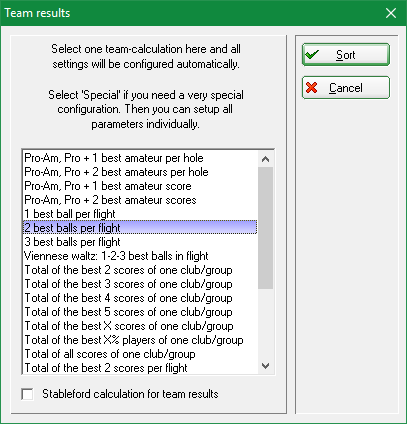This screenshot has width=407, height=424.
Task: Select Total of all scores of one club/group
Action: 140,354
